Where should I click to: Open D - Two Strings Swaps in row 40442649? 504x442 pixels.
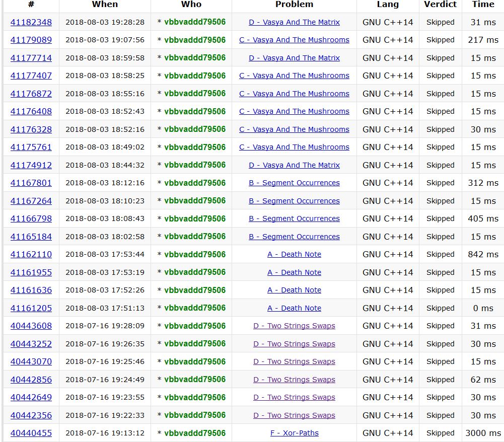click(x=294, y=397)
